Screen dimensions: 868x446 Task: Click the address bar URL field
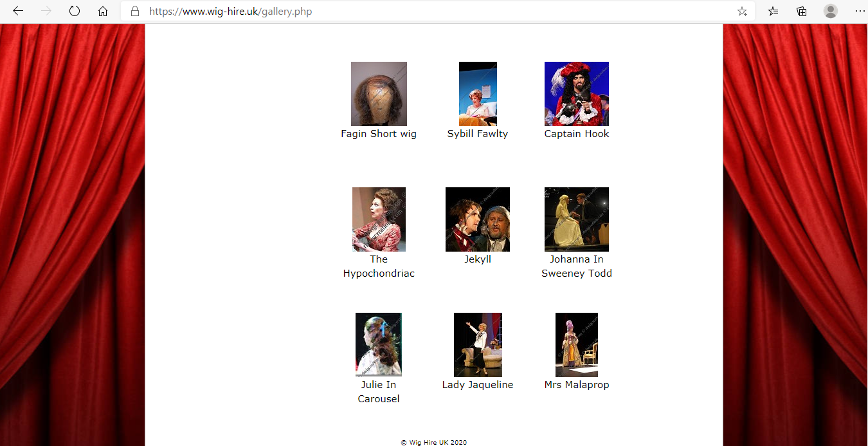[437, 11]
